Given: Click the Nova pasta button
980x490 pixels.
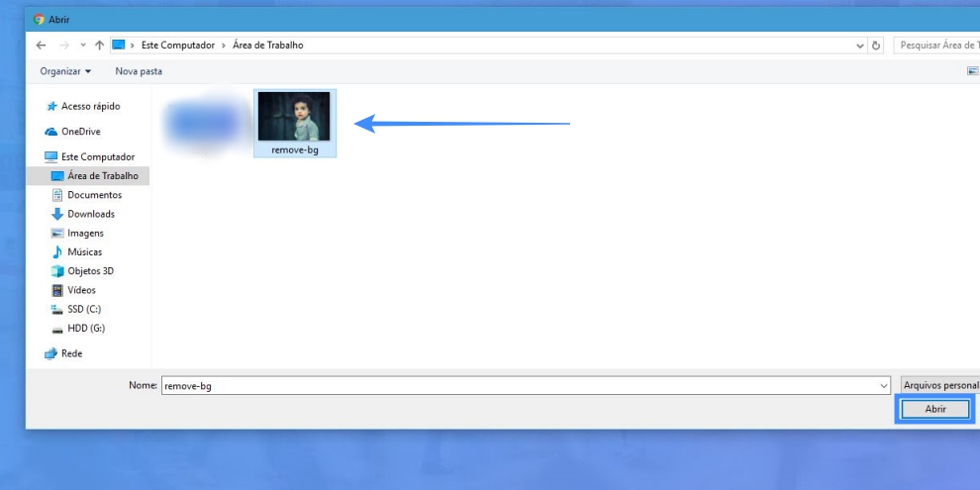Looking at the screenshot, I should (x=139, y=71).
